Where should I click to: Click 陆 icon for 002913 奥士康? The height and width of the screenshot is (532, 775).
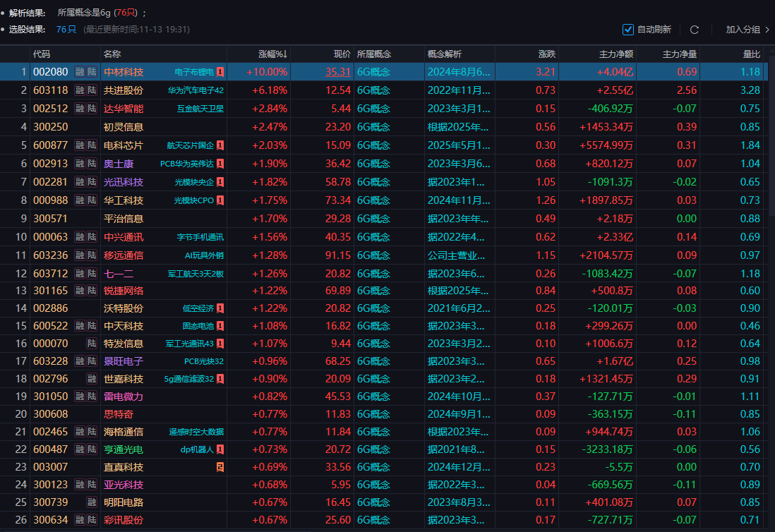92,164
